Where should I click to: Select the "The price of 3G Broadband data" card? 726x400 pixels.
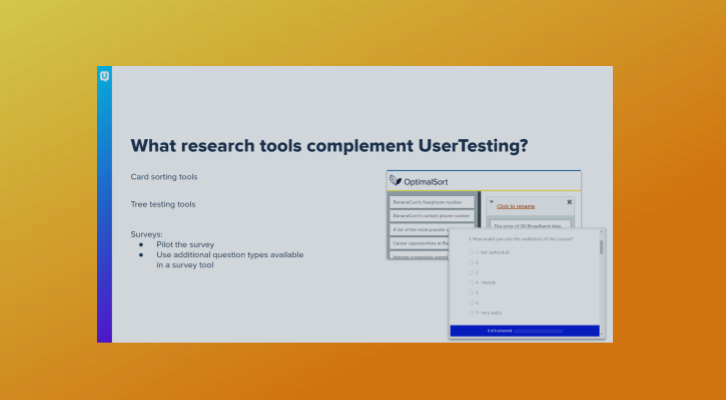pos(530,225)
